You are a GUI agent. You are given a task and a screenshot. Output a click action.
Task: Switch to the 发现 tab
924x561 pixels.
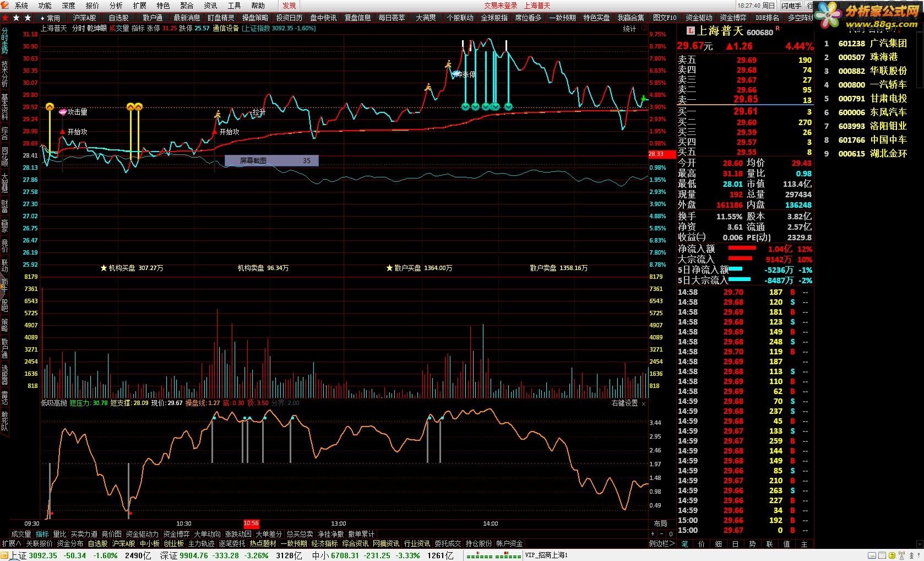tap(289, 6)
